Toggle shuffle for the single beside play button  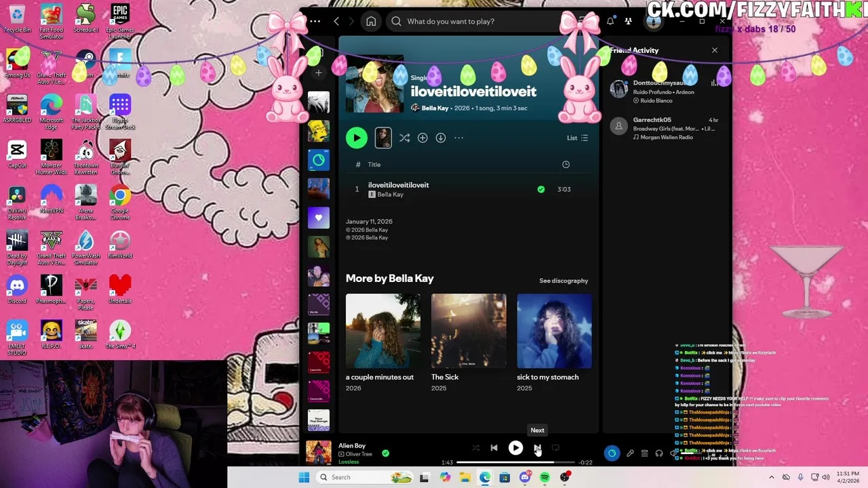404,138
